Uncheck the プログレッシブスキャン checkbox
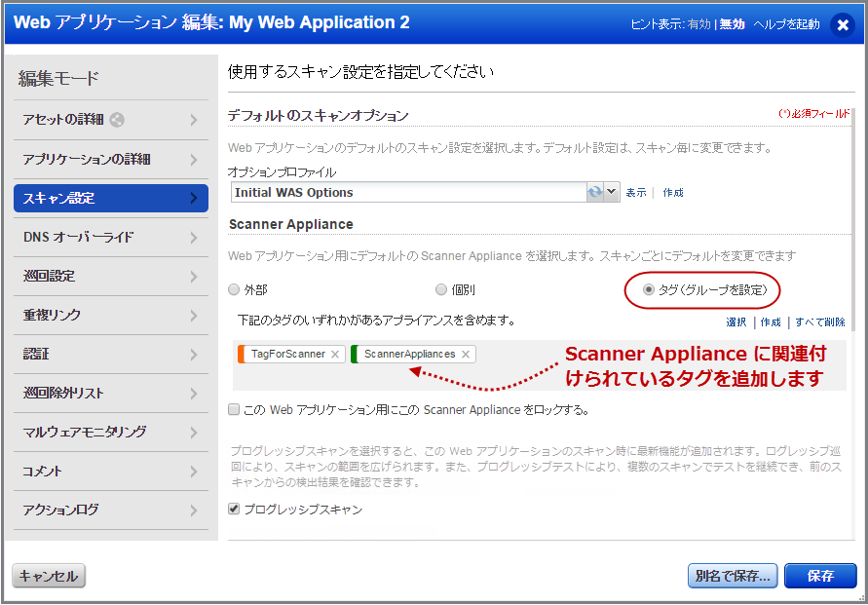The width and height of the screenshot is (868, 605). coord(234,509)
